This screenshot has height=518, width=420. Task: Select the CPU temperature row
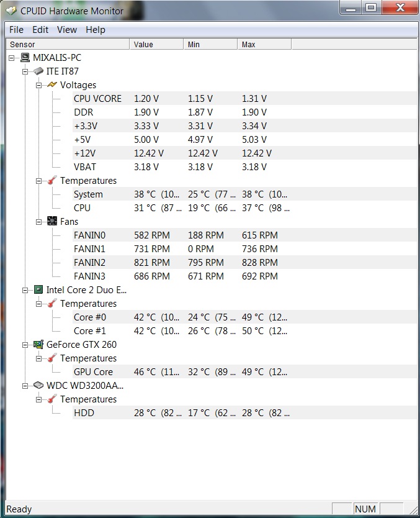[244, 208]
